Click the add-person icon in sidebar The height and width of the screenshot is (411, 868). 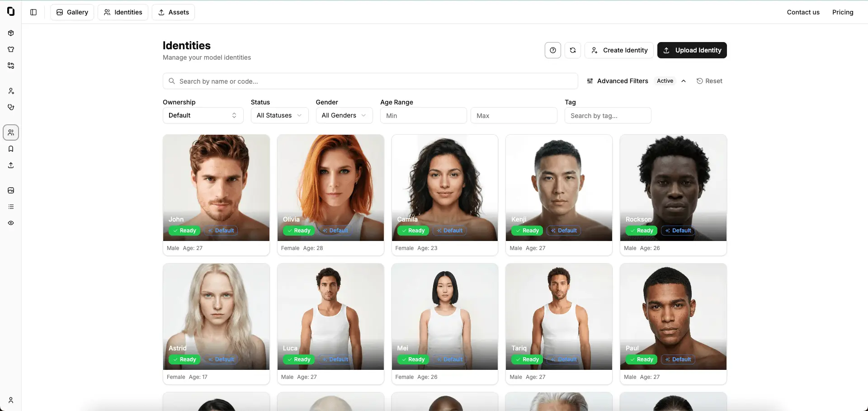(x=11, y=91)
